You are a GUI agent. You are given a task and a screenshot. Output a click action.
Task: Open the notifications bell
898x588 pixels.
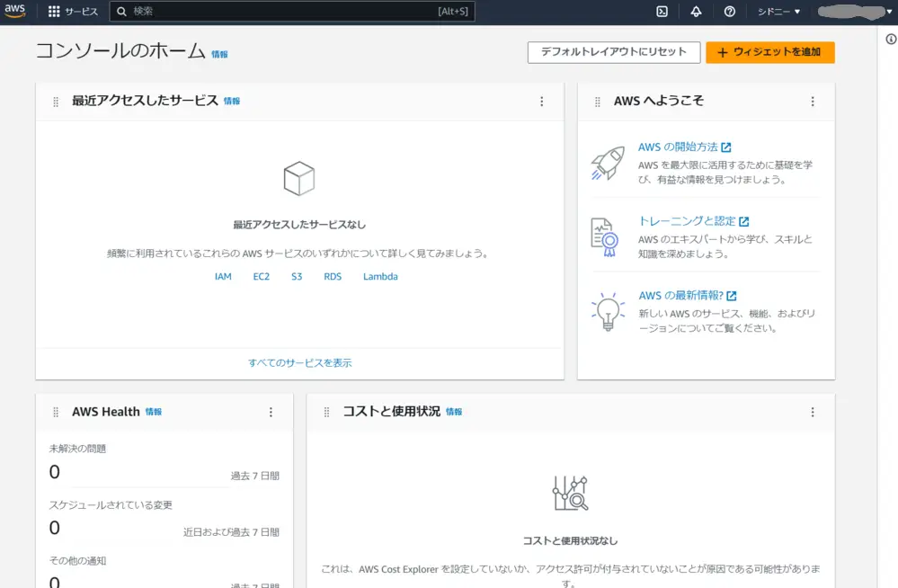pos(696,12)
